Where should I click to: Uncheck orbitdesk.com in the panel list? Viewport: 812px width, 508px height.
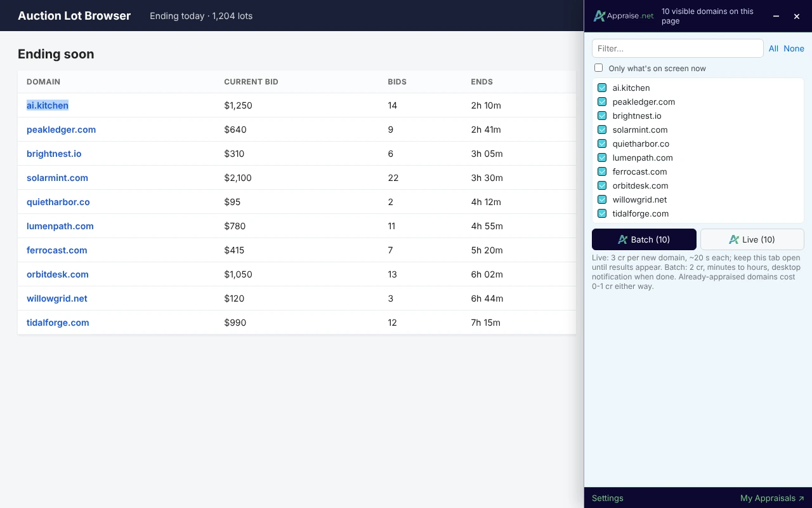coord(602,185)
